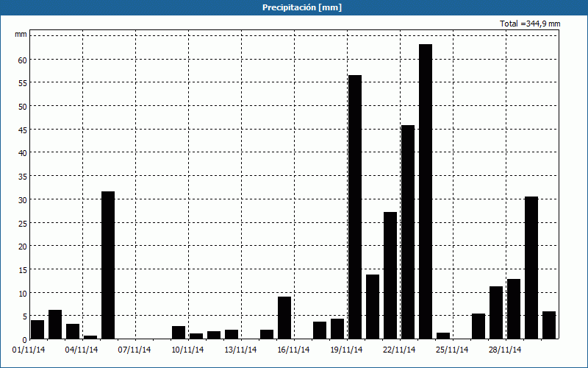
Task: Click the y-axis value '45'
Action: tap(23, 130)
